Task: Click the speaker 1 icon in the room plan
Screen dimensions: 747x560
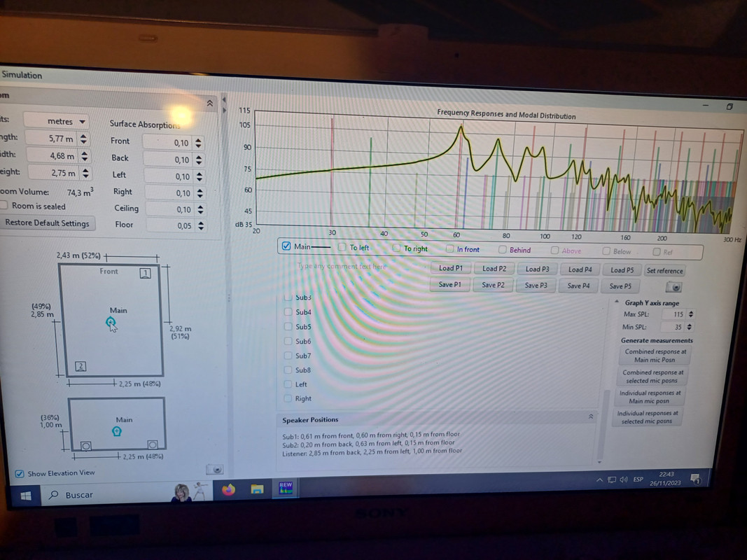Action: pyautogui.click(x=146, y=273)
